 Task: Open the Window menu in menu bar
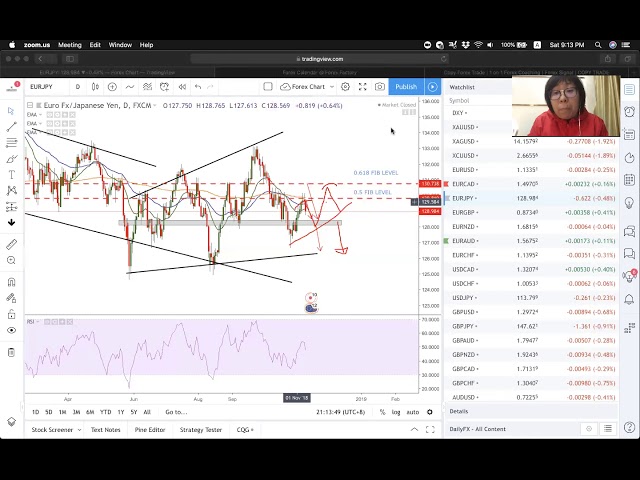pos(120,45)
